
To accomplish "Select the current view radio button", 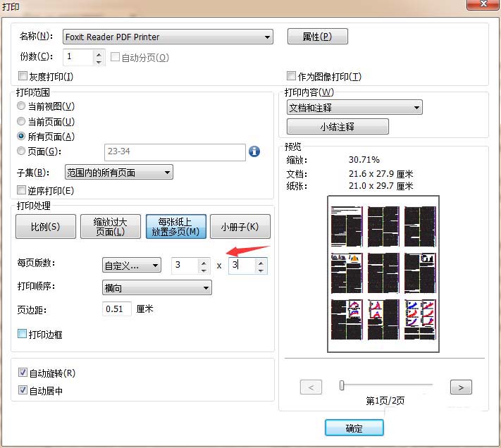I will (21, 106).
